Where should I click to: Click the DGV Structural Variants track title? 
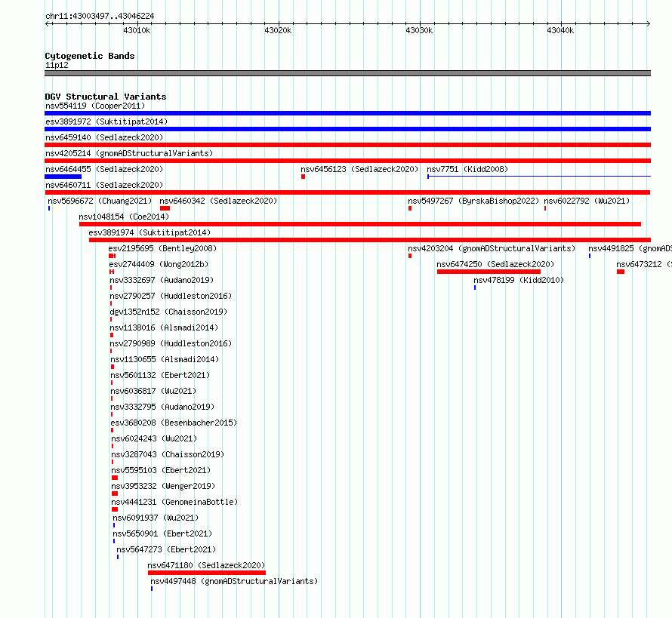coord(106,97)
